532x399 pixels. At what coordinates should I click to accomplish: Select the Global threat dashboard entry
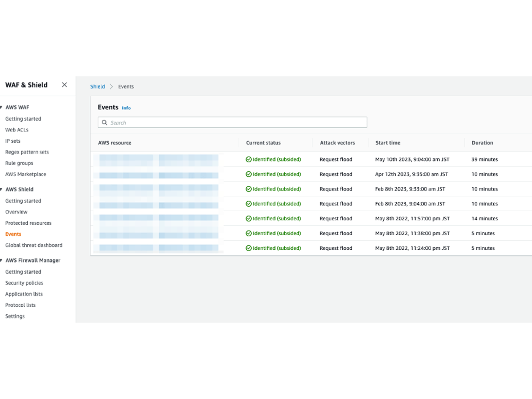[x=33, y=245]
